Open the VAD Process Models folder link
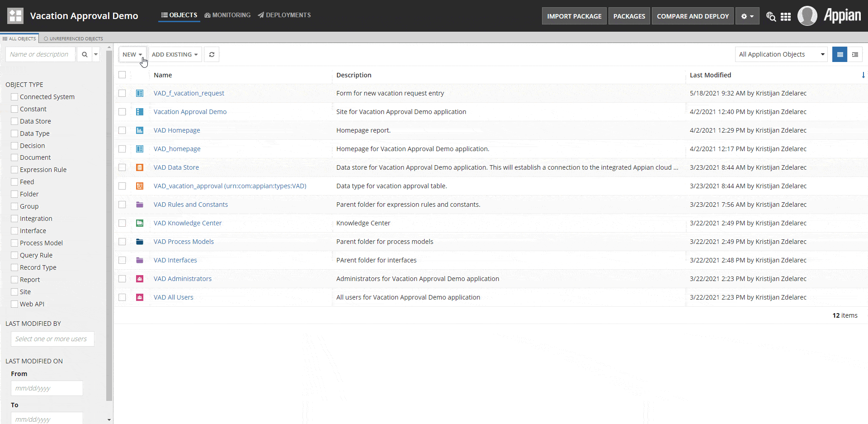The height and width of the screenshot is (424, 868). [184, 242]
